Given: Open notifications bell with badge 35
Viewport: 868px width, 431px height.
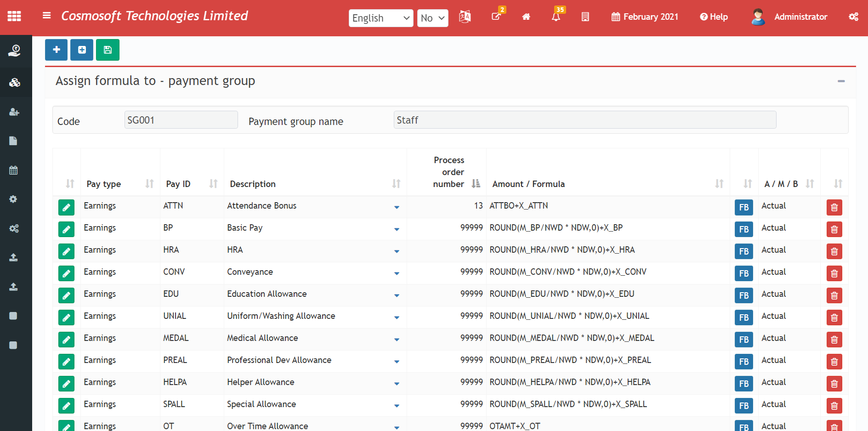Looking at the screenshot, I should 556,17.
